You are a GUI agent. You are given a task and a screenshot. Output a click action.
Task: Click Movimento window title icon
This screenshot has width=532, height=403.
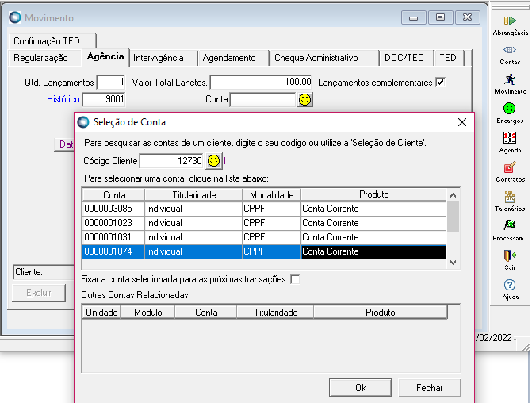point(15,17)
